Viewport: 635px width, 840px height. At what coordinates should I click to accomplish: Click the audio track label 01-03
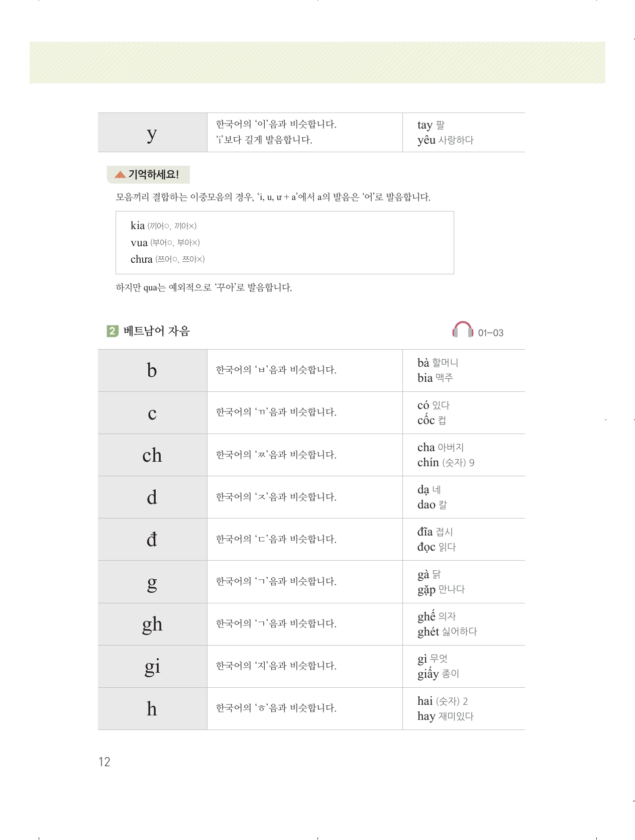point(490,333)
